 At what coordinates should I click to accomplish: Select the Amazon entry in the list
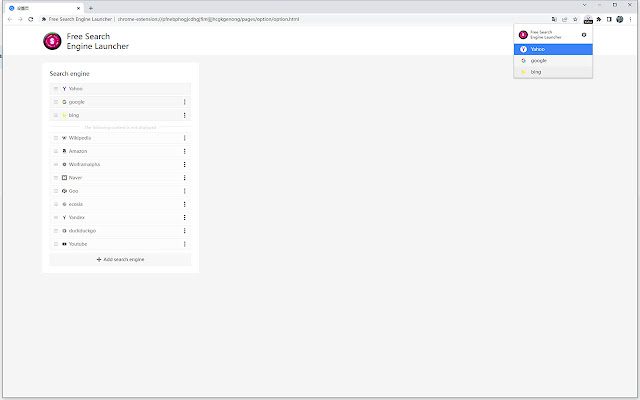120,151
